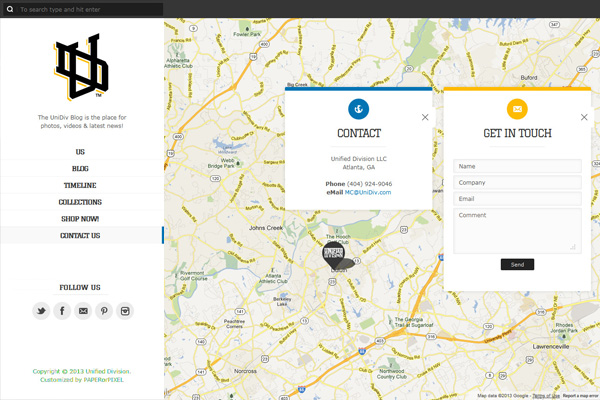
Task: Select SHOP NOW! in the sidebar
Action: click(80, 219)
